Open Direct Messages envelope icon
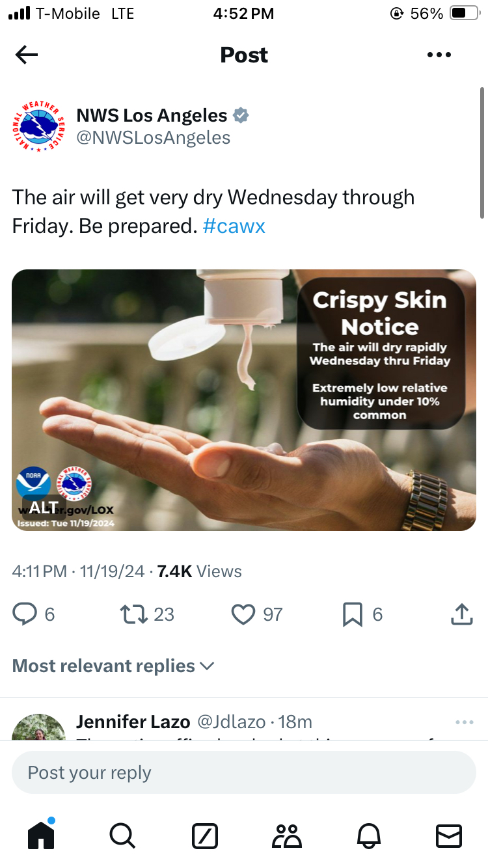This screenshot has height=868, width=488. point(448,835)
